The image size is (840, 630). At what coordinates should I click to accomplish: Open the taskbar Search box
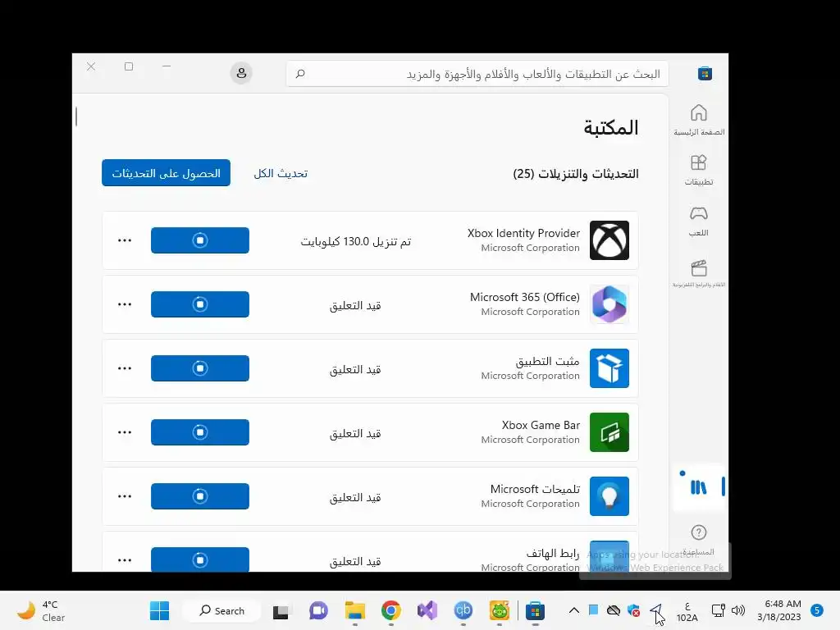tap(221, 610)
